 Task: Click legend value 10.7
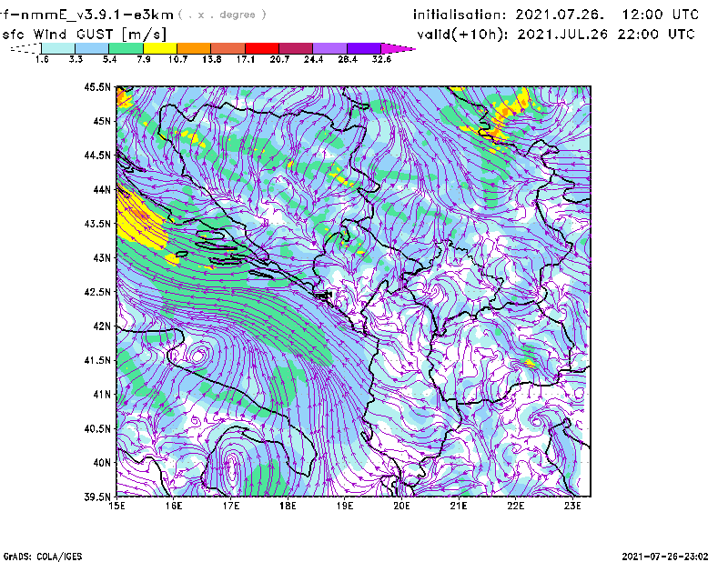177,59
